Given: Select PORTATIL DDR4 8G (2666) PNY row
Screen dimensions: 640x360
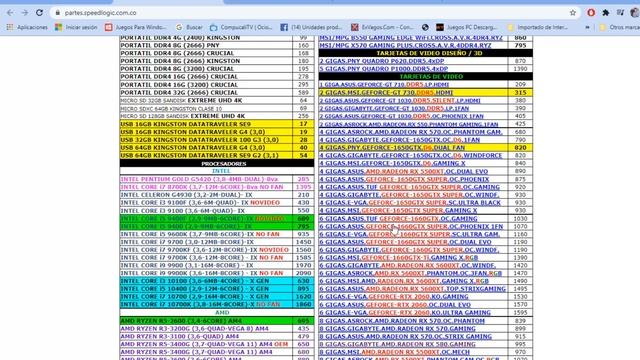Looking at the screenshot, I should pos(217,45).
